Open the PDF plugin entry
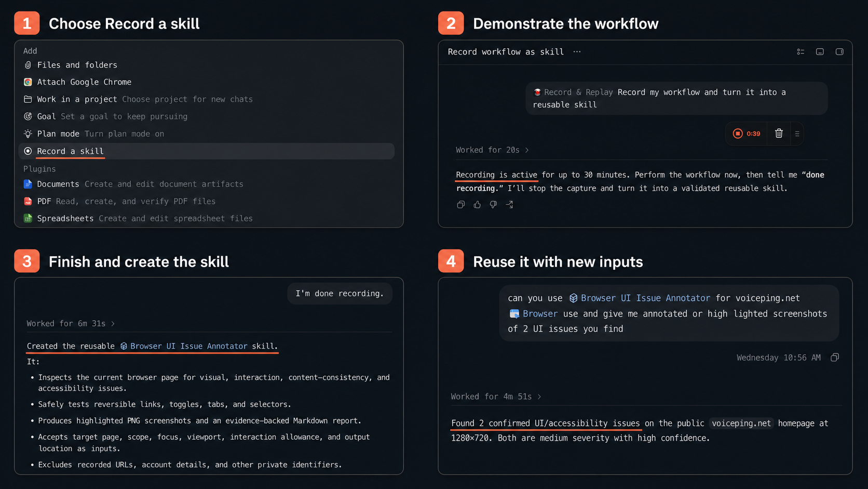Viewport: 868px width, 489px height. (x=207, y=201)
